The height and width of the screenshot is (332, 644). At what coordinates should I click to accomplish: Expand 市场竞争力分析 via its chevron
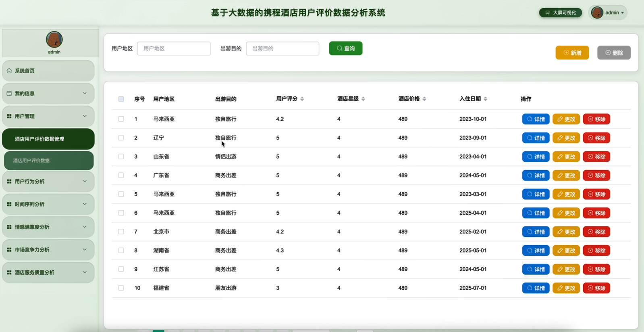point(85,250)
